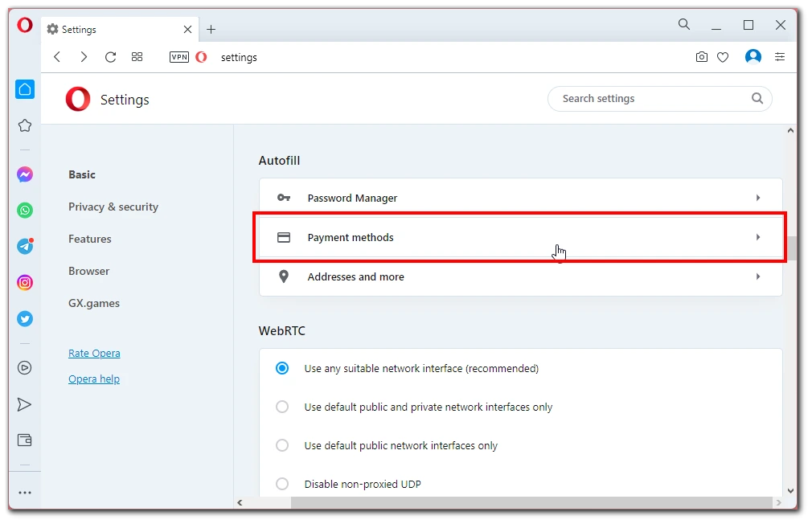Expand Addresses and more with its arrow
The image size is (812, 524).
[x=758, y=276]
